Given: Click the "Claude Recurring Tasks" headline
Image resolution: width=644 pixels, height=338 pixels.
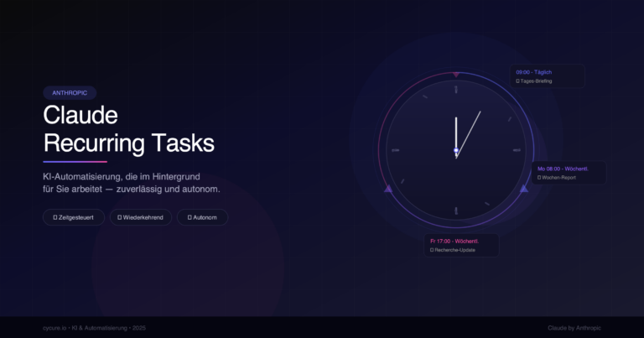Looking at the screenshot, I should tap(128, 129).
